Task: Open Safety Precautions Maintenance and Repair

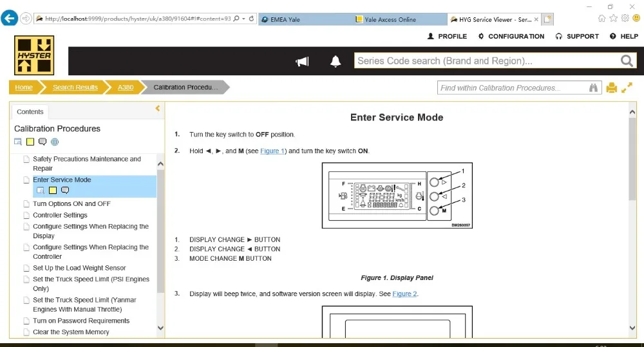Action: coord(87,164)
